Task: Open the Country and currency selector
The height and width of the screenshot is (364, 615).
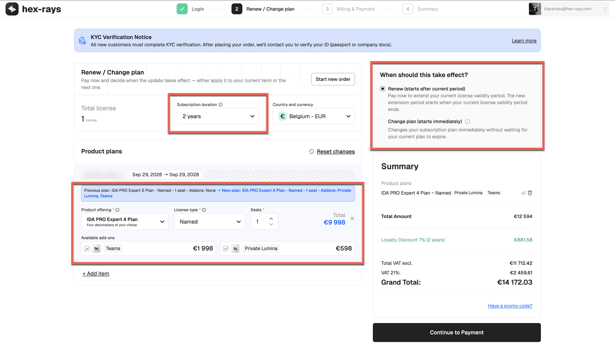Action: [314, 116]
